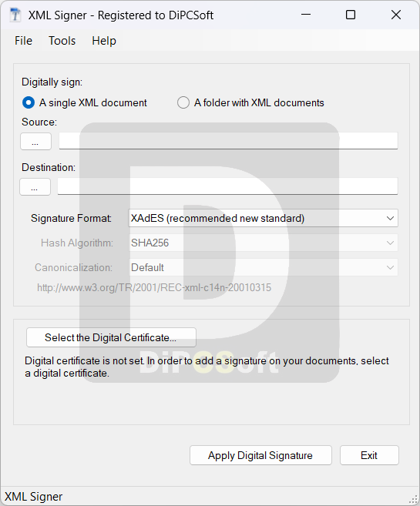Maximize the XML Signer window
Image resolution: width=420 pixels, height=506 pixels.
[x=351, y=15]
